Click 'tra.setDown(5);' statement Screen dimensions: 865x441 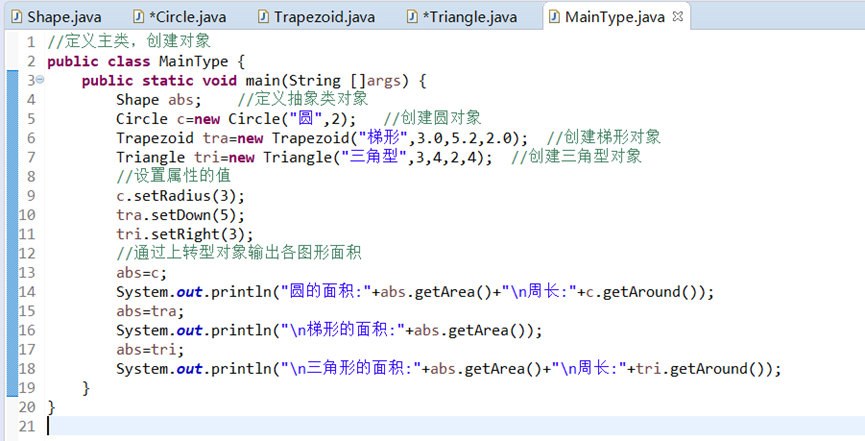pyautogui.click(x=180, y=215)
